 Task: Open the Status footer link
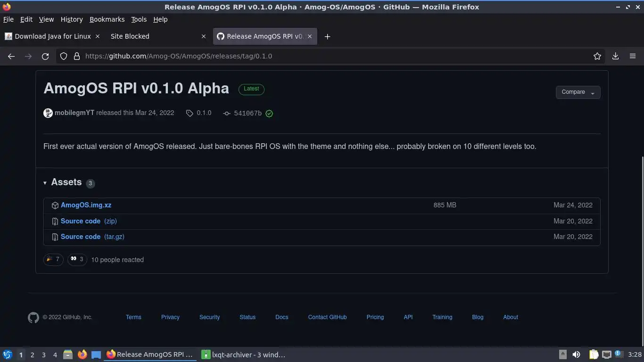[248, 317]
